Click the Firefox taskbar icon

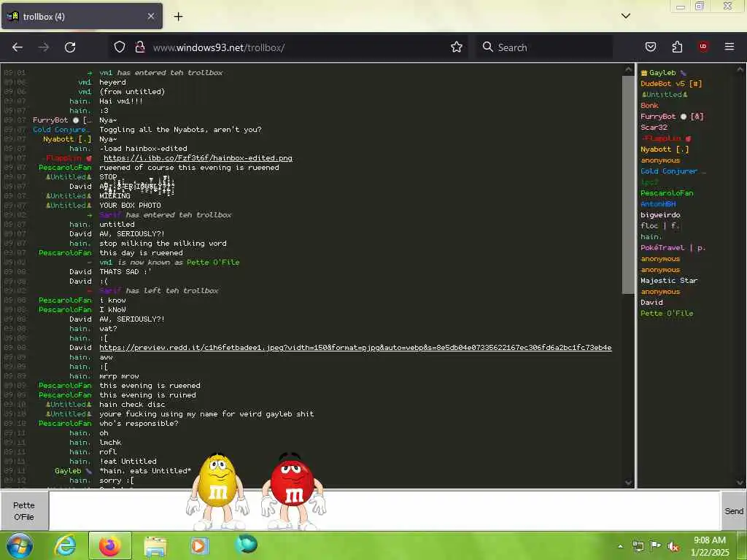[110, 545]
